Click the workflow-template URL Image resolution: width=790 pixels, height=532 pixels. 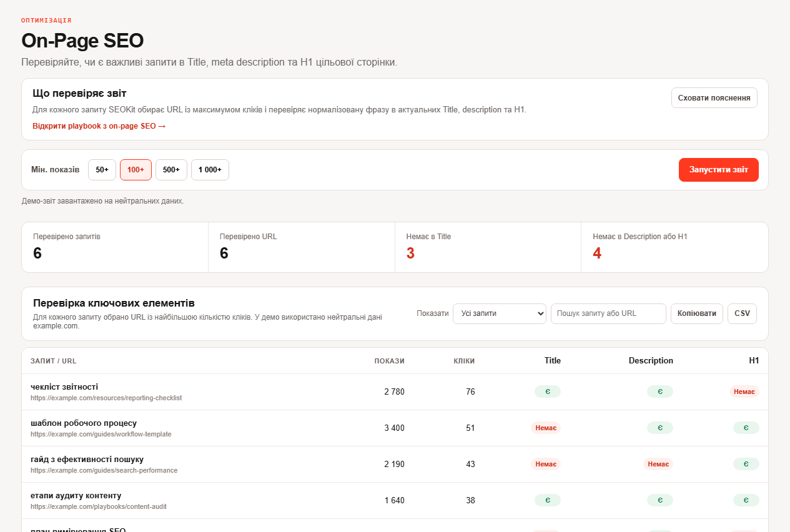[101, 434]
